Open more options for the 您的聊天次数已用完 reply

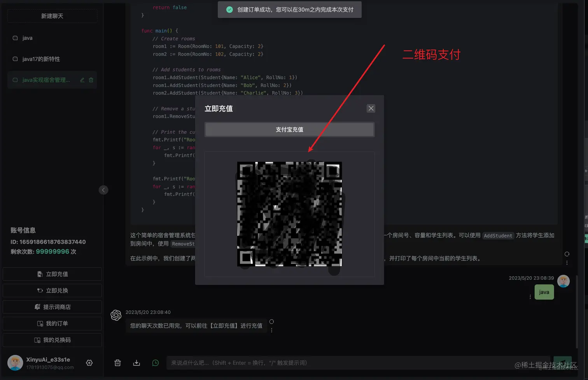271,330
